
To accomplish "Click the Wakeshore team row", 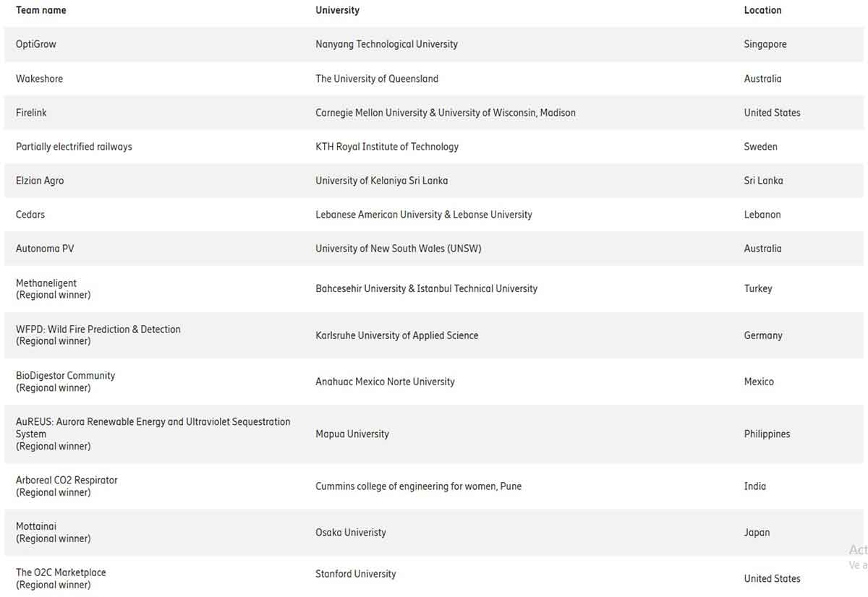I will [39, 79].
